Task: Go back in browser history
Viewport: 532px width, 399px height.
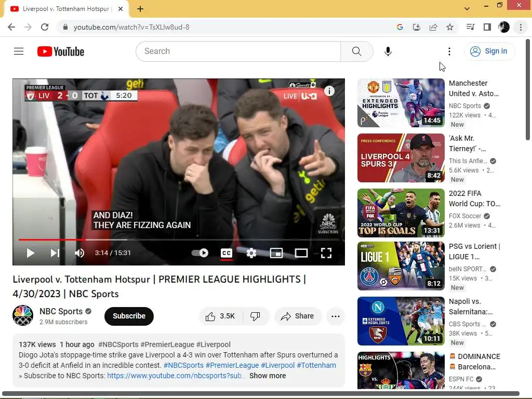Action: 11,27
